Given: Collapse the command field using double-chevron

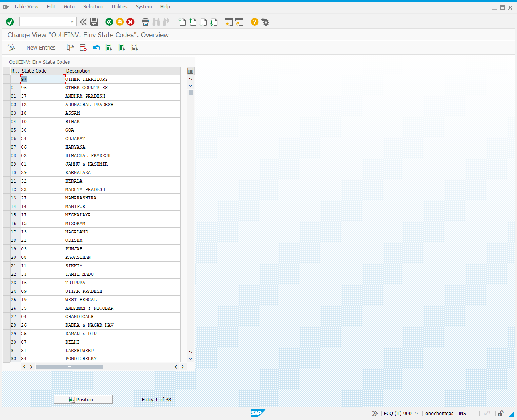Looking at the screenshot, I should pos(83,22).
